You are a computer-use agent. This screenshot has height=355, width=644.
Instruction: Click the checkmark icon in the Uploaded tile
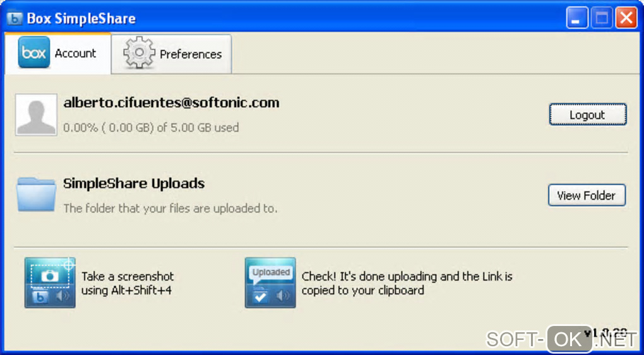click(x=260, y=296)
